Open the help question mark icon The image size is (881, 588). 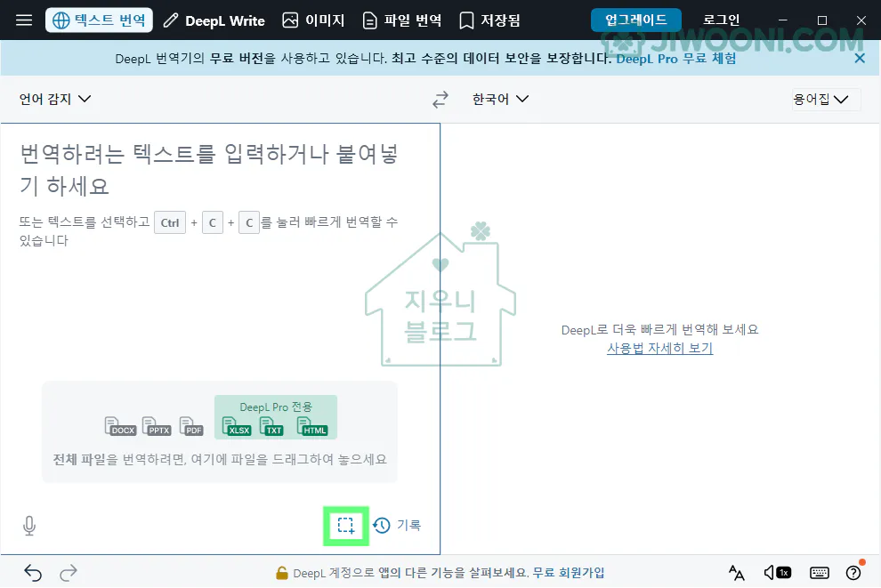[853, 573]
